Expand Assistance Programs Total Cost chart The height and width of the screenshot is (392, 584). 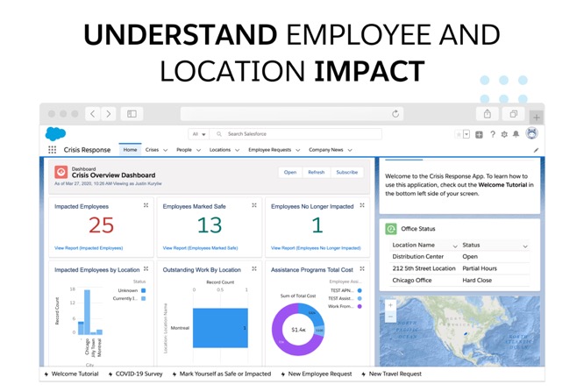click(x=362, y=268)
